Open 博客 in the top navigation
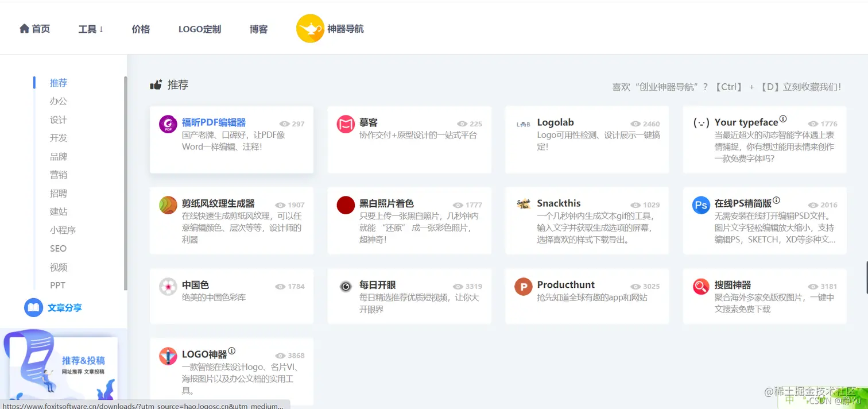 coord(259,29)
